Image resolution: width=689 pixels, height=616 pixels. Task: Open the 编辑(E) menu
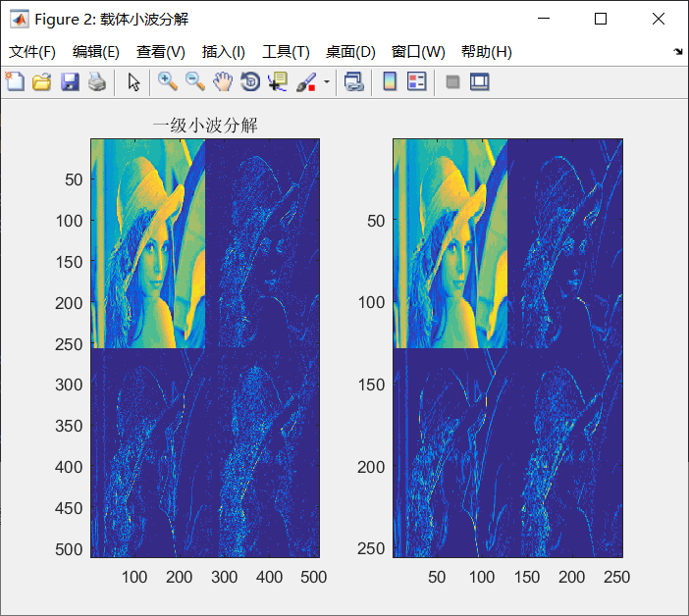click(x=96, y=52)
